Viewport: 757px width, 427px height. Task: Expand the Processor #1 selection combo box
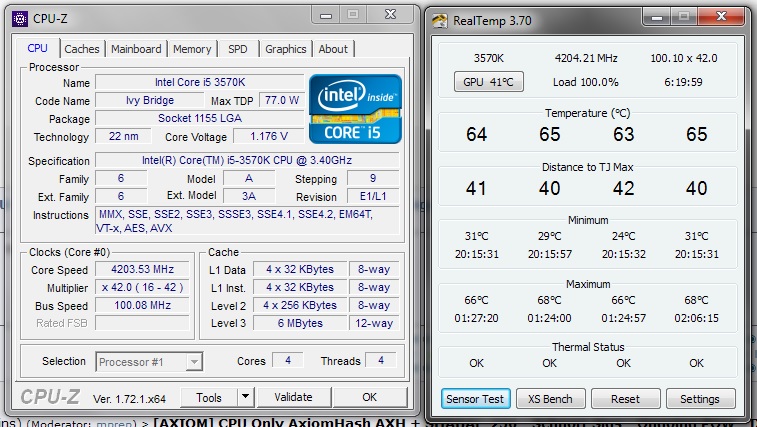tap(149, 362)
